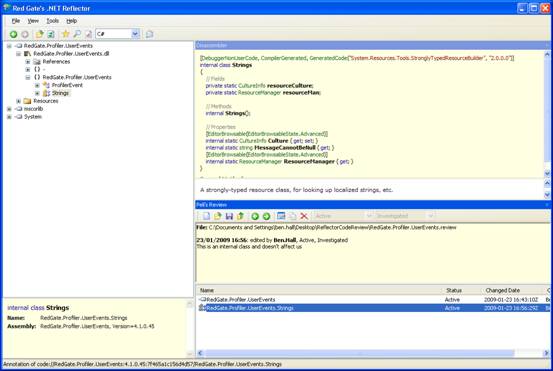
Task: Click the red X delete annotation icon
Action: click(x=304, y=216)
